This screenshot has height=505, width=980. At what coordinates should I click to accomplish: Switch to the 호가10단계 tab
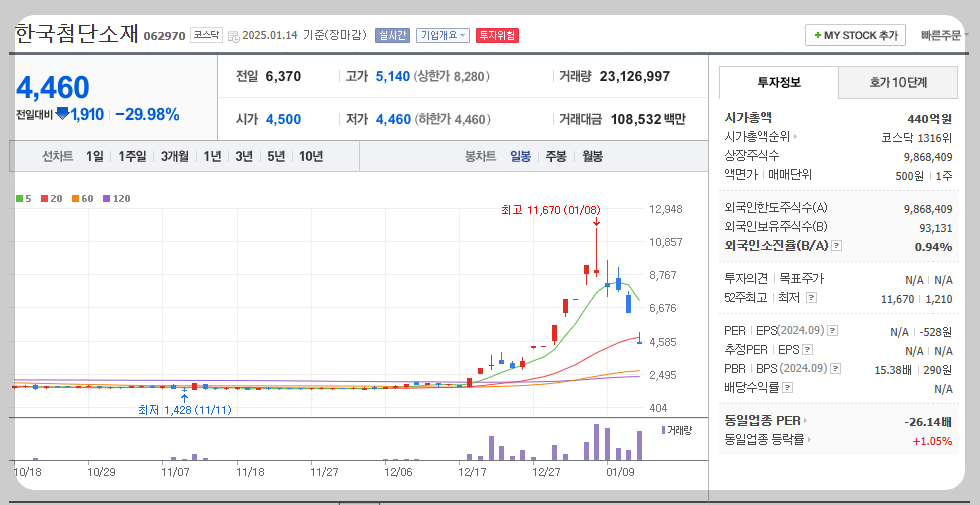tap(898, 82)
